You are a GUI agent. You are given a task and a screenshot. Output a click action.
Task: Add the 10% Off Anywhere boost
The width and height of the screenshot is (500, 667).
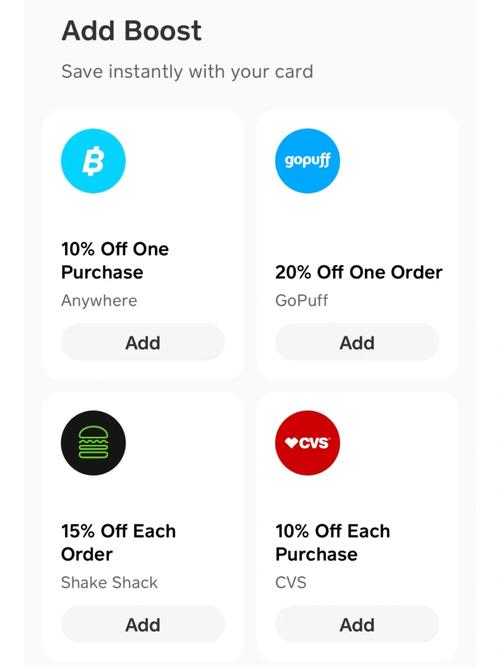pyautogui.click(x=143, y=342)
